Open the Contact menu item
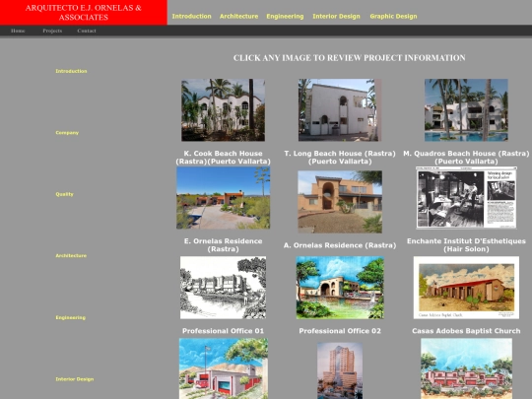Viewport: 532px width, 399px height. (x=87, y=31)
